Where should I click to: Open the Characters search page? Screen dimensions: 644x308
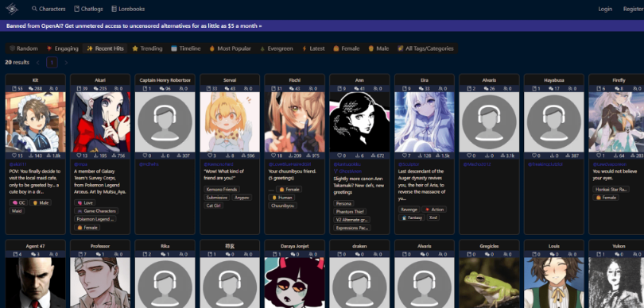point(48,9)
